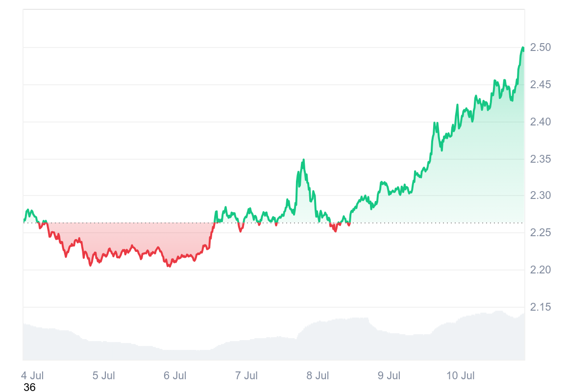The image size is (588, 392).
Task: Click the 2.35 price axis label
Action: pyautogui.click(x=540, y=159)
